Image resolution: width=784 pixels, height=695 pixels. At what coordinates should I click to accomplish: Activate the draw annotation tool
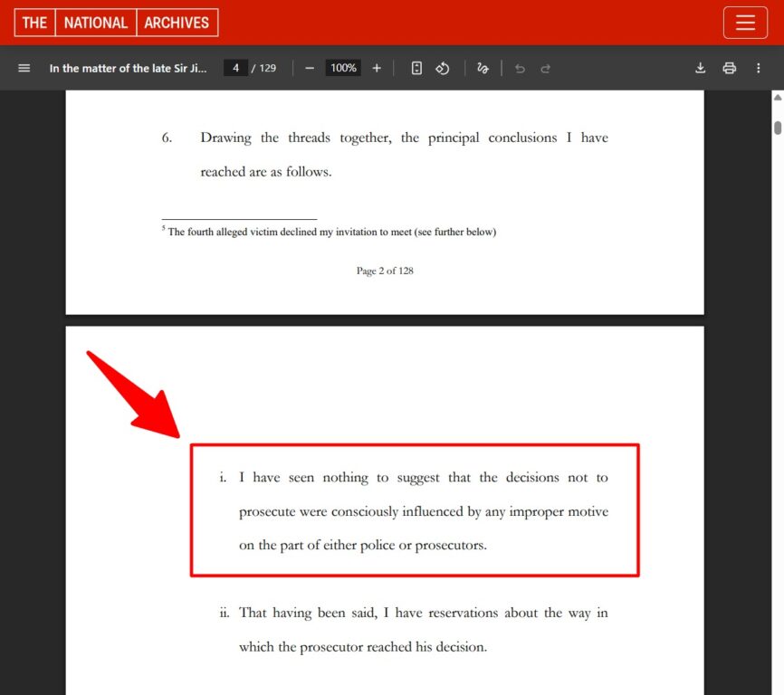[x=483, y=68]
